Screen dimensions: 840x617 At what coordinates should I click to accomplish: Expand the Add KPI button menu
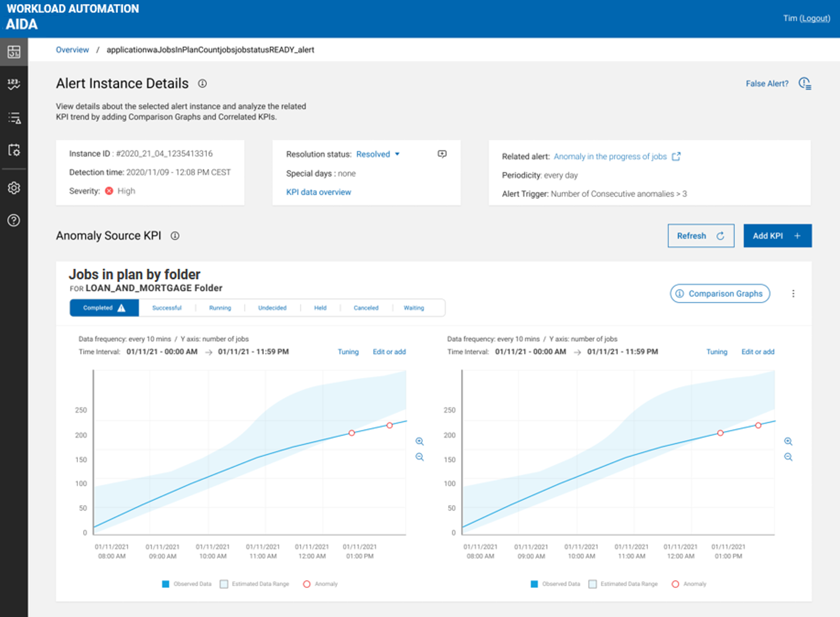(x=777, y=236)
